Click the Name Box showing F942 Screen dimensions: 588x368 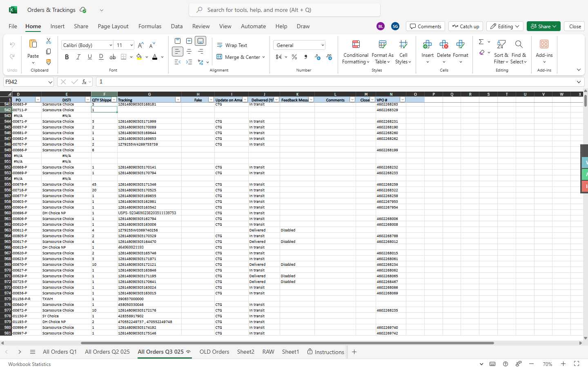click(x=29, y=82)
